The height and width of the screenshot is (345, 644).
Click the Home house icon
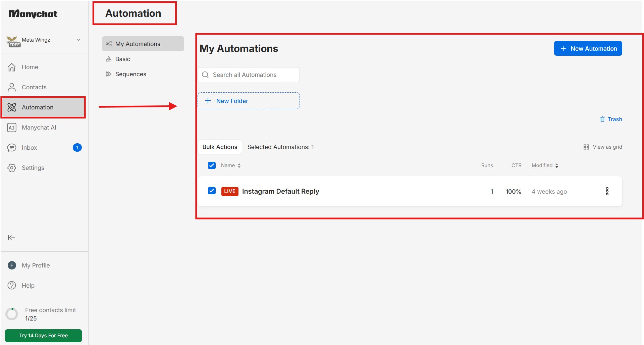click(x=12, y=67)
